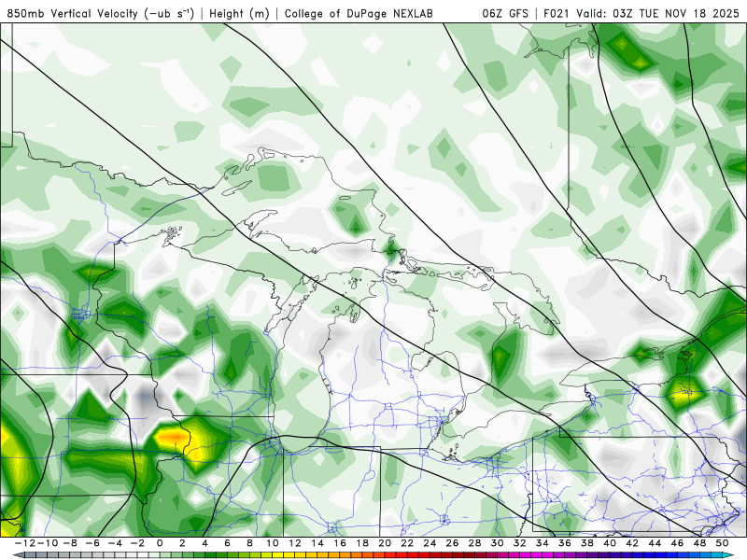Click the '-4' legend value

click(115, 543)
